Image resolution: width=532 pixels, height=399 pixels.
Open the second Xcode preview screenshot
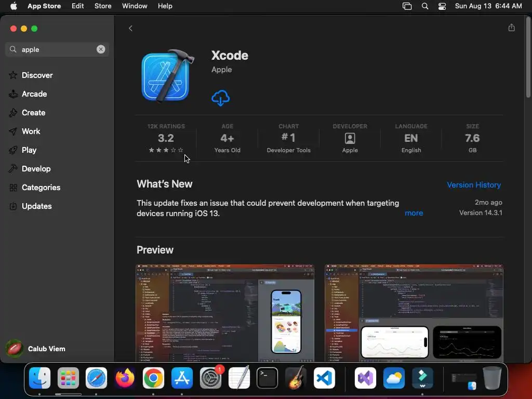(414, 313)
